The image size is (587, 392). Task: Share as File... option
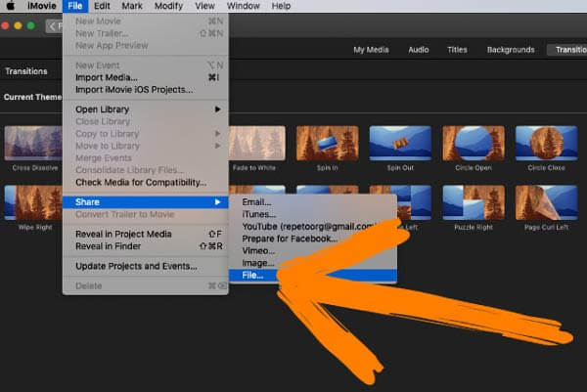[313, 276]
